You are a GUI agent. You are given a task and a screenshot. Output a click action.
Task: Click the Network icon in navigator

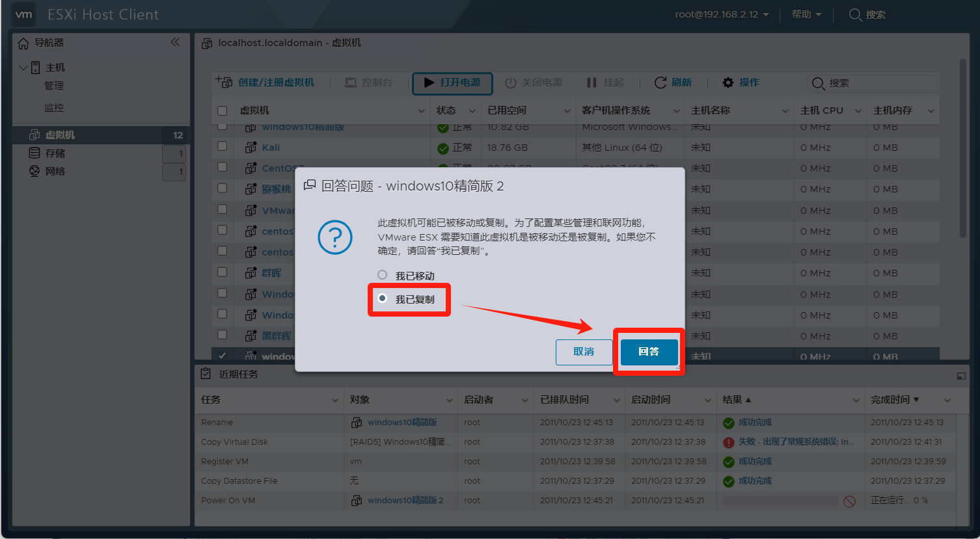[x=34, y=171]
